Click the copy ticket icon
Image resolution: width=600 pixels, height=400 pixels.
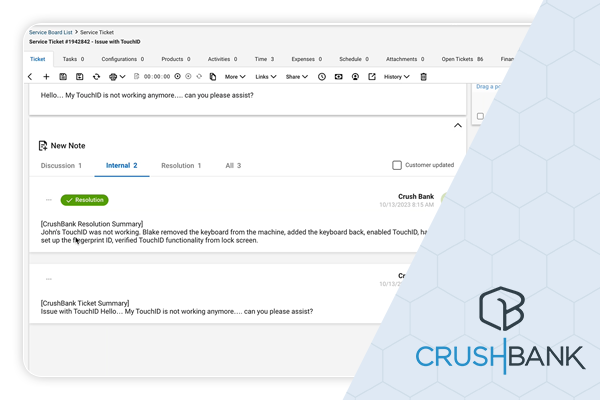click(213, 77)
